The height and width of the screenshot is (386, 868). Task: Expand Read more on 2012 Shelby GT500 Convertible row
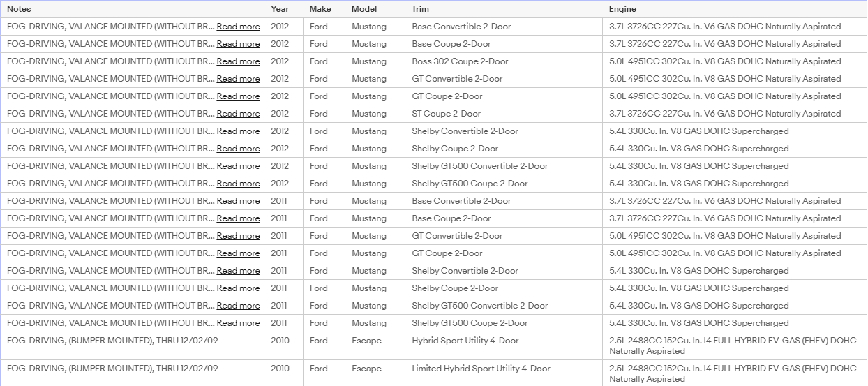(238, 166)
